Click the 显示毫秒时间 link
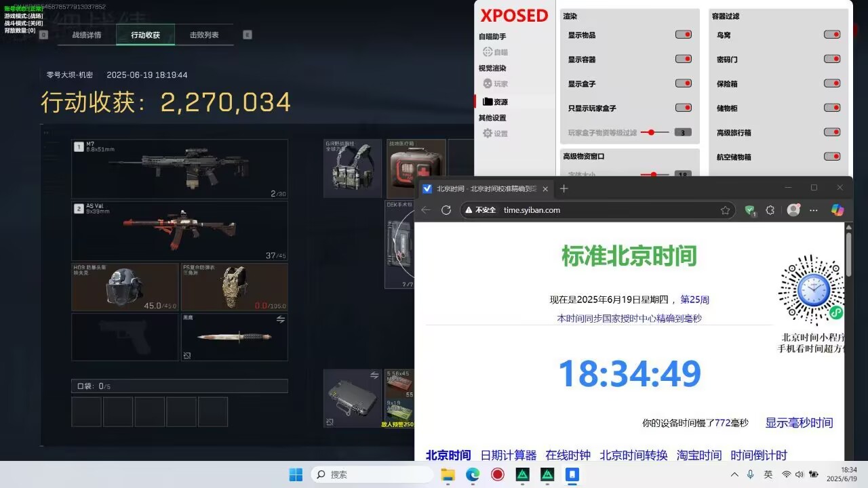 (x=799, y=423)
